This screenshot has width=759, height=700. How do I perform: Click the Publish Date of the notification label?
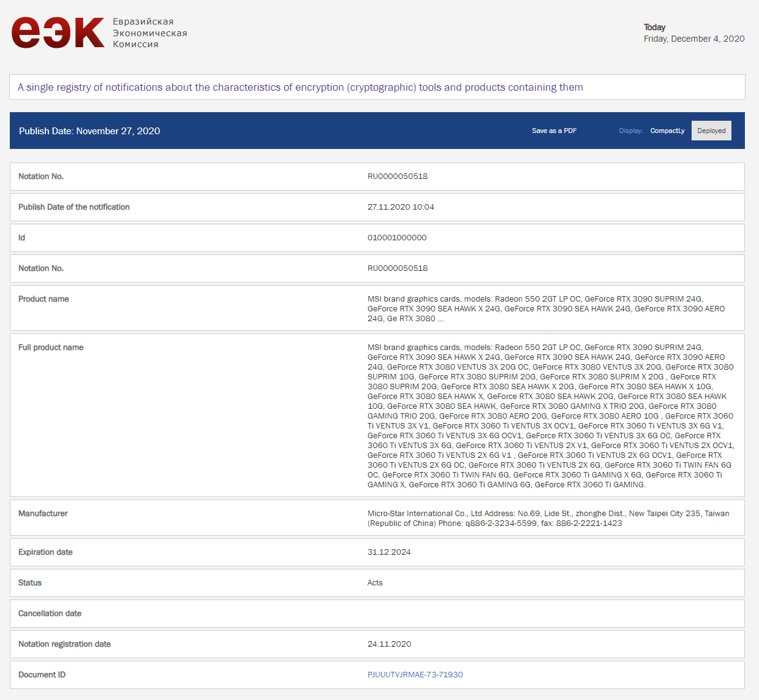(74, 207)
